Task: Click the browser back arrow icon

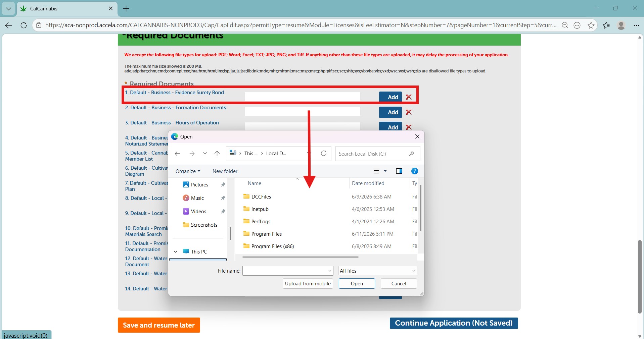Action: tap(9, 25)
